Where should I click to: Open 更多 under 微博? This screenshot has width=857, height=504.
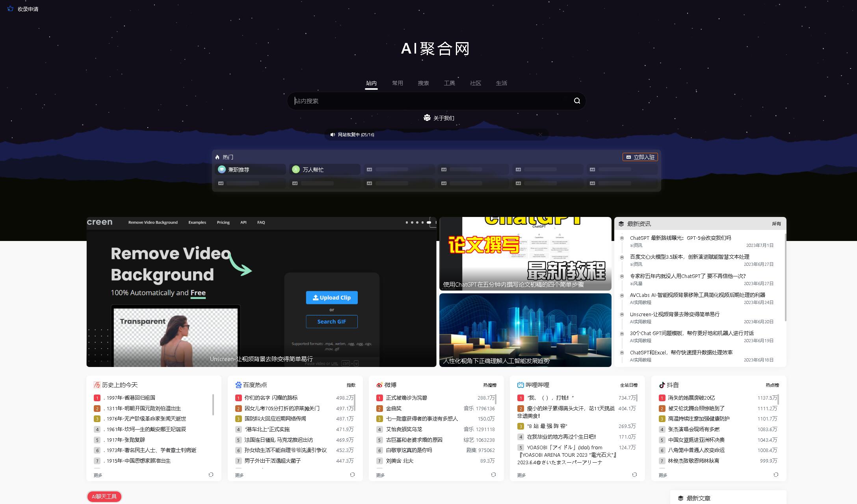380,475
